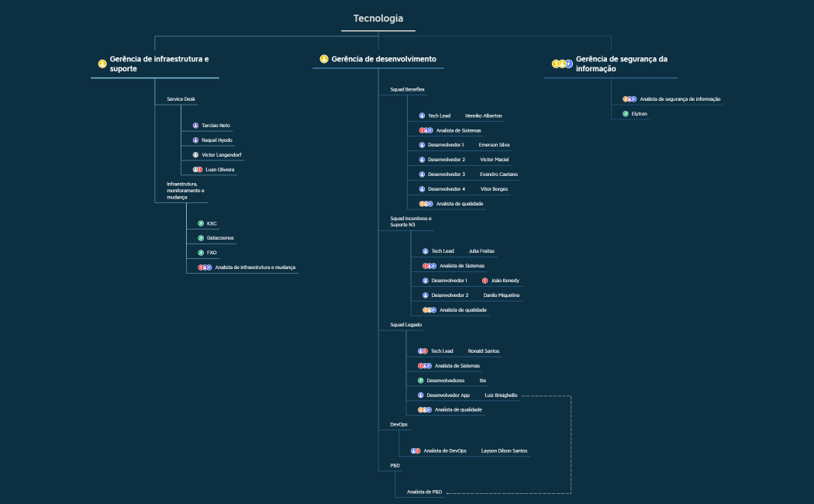Image resolution: width=814 pixels, height=504 pixels.
Task: Select the P&D branch node
Action: pyautogui.click(x=395, y=465)
